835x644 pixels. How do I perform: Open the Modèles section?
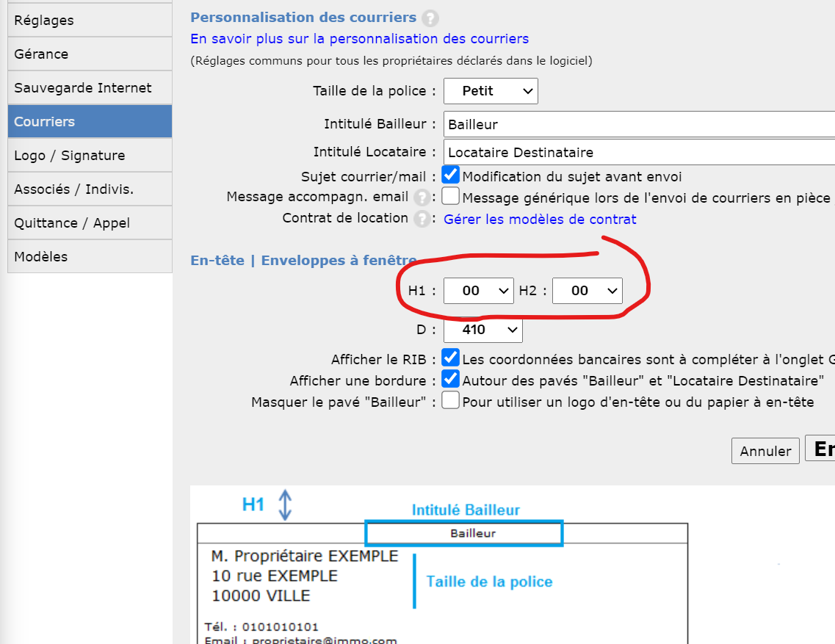pos(90,257)
